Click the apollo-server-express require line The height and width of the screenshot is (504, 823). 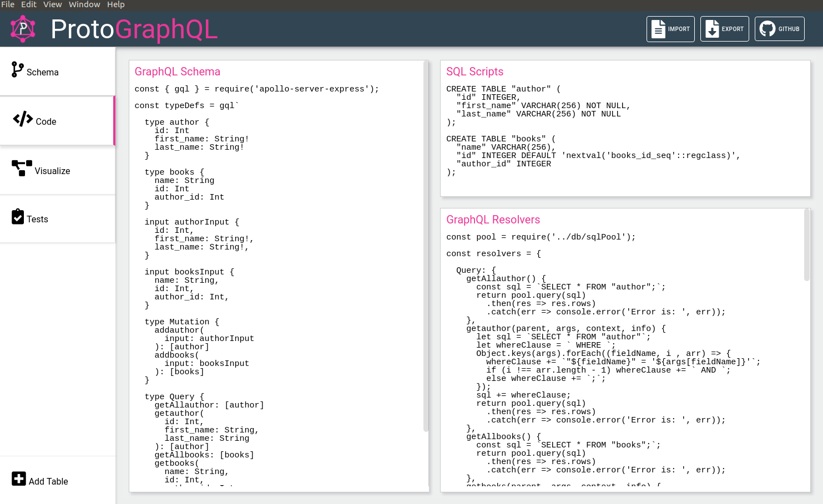pyautogui.click(x=257, y=89)
